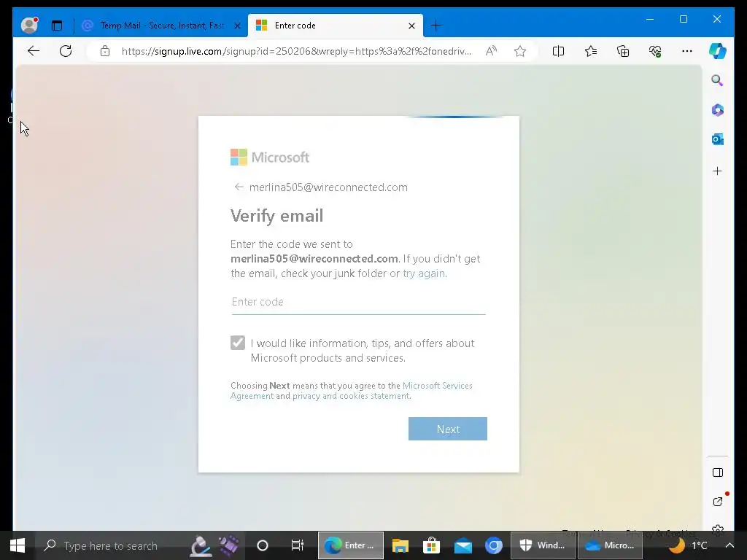Add this page to favorites

519,51
